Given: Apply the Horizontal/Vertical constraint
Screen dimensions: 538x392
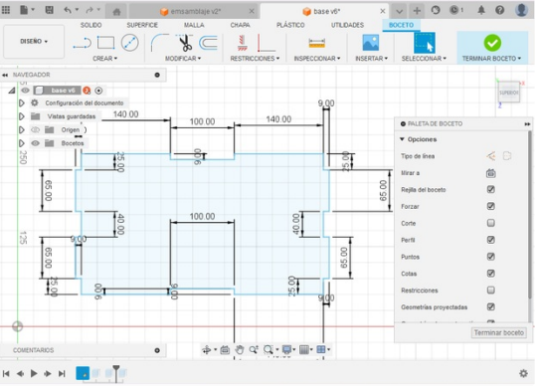Looking at the screenshot, I should point(243,43).
